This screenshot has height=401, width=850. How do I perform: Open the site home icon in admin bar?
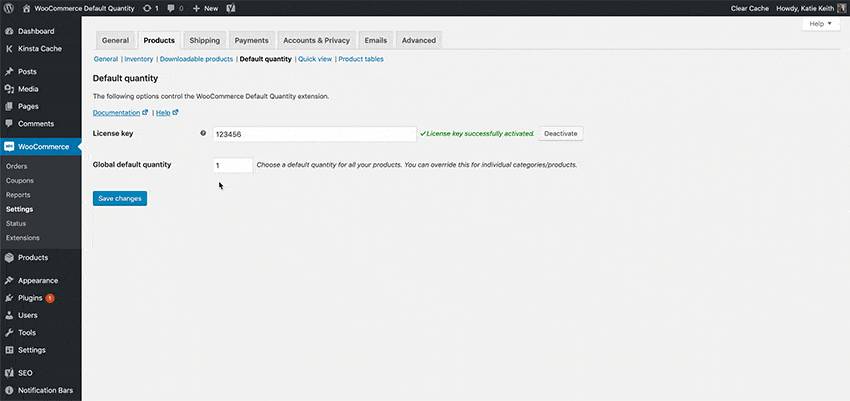point(26,8)
